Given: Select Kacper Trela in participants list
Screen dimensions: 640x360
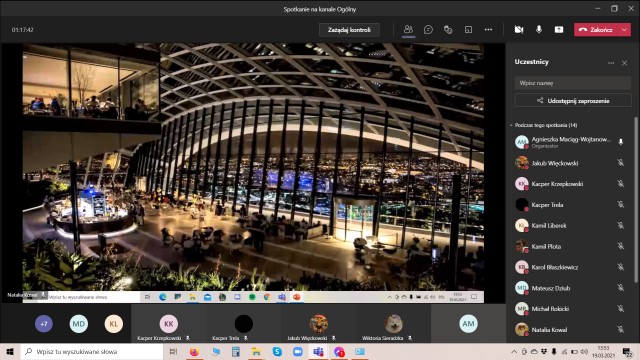Looking at the screenshot, I should point(570,204).
